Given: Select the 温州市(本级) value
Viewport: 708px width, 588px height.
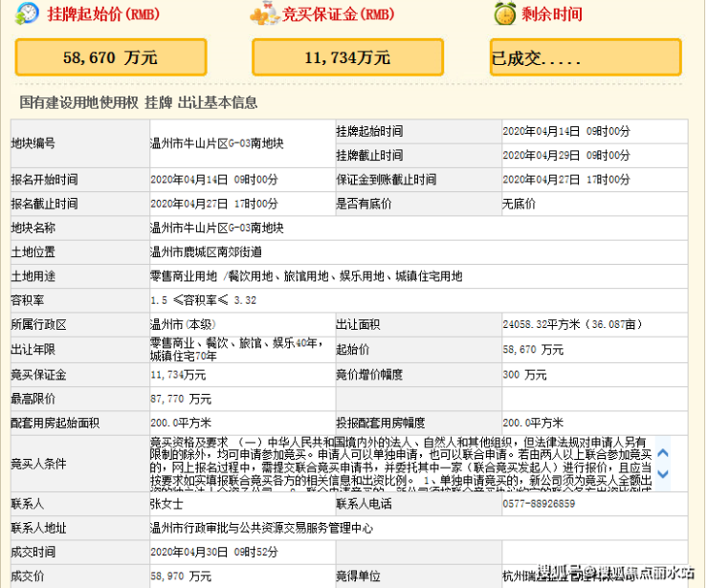Looking at the screenshot, I should coord(183,324).
